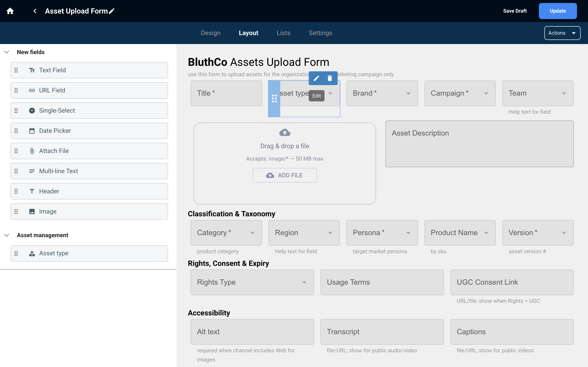Click the blue edit pencil on the selected field
588x367 pixels.
click(316, 78)
